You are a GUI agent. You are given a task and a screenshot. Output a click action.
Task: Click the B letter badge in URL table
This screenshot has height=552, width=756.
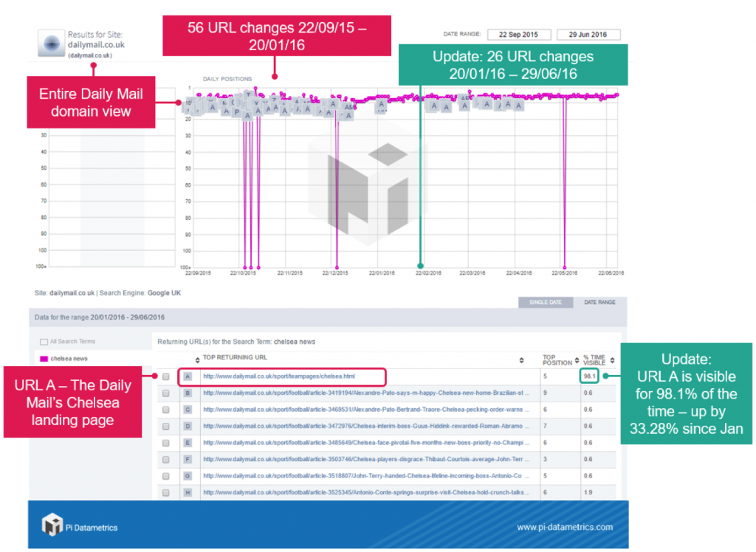pyautogui.click(x=188, y=393)
